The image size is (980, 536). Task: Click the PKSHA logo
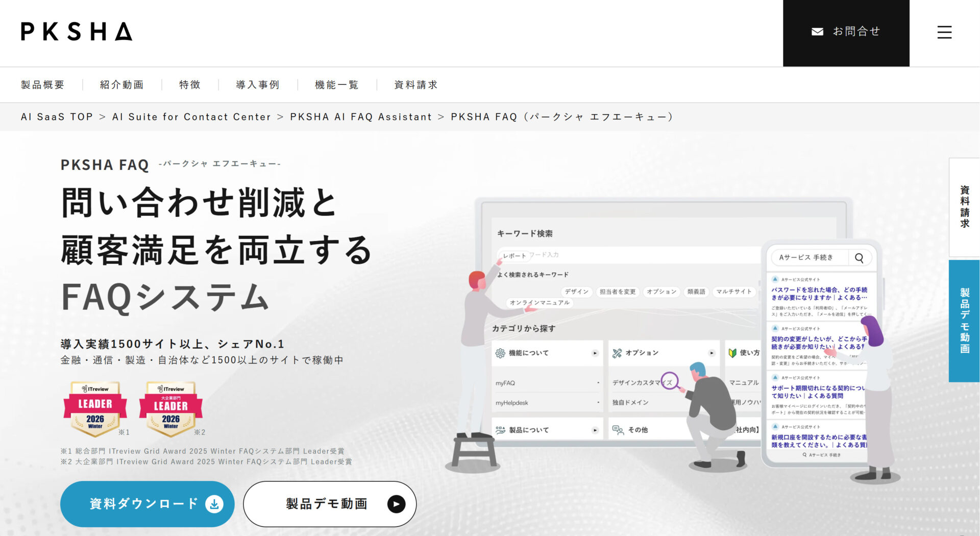pos(77,32)
